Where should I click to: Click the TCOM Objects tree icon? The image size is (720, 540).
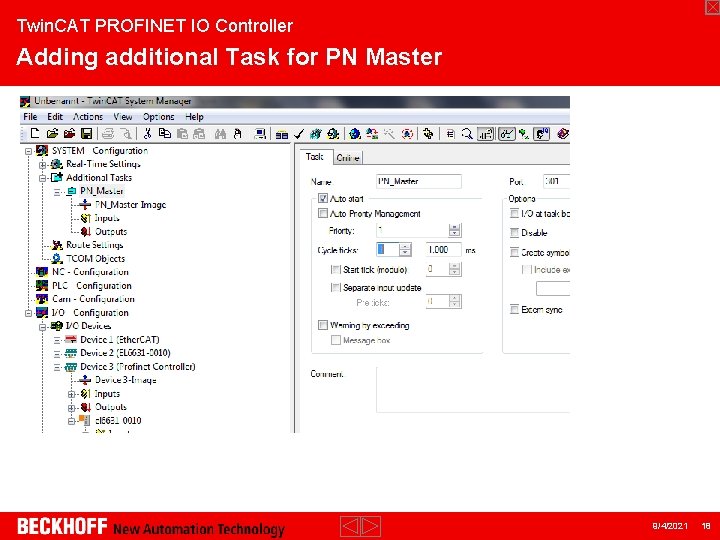pyautogui.click(x=57, y=259)
